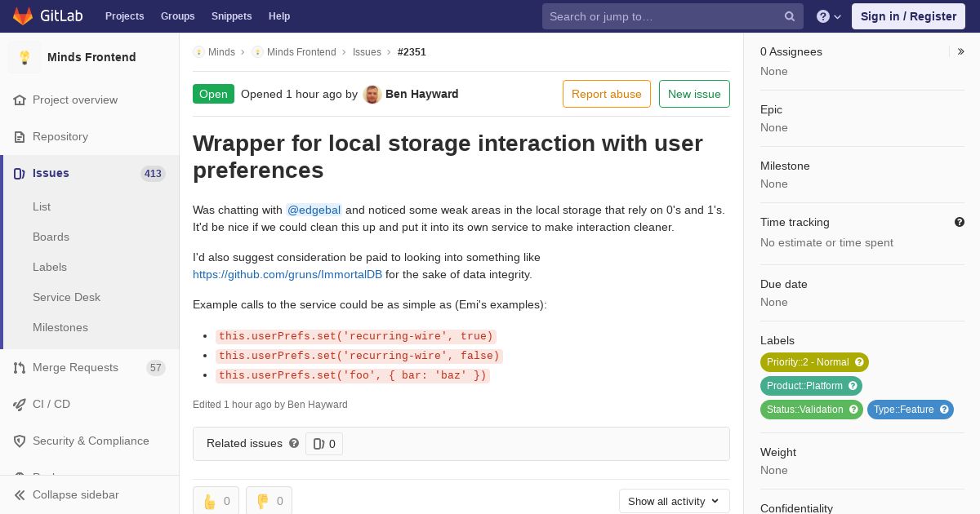This screenshot has height=514, width=980.
Task: Click the Issues sidebar icon
Action: [x=20, y=173]
